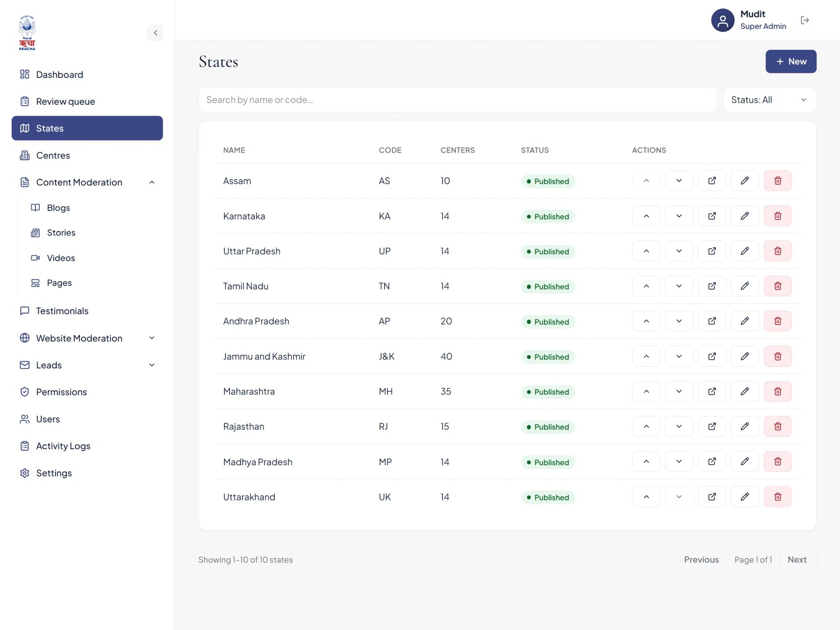Open the Status: All filter dropdown

(770, 100)
